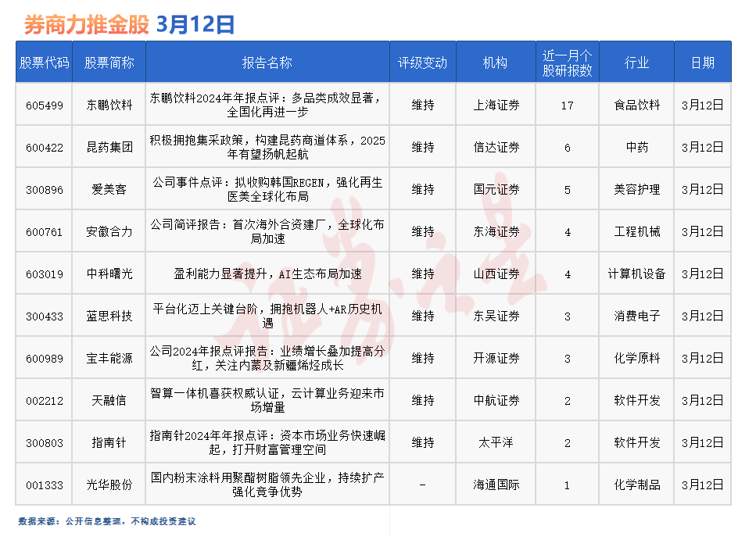The height and width of the screenshot is (540, 756).
Task: Click the 海通国际 institution cell
Action: tap(496, 485)
